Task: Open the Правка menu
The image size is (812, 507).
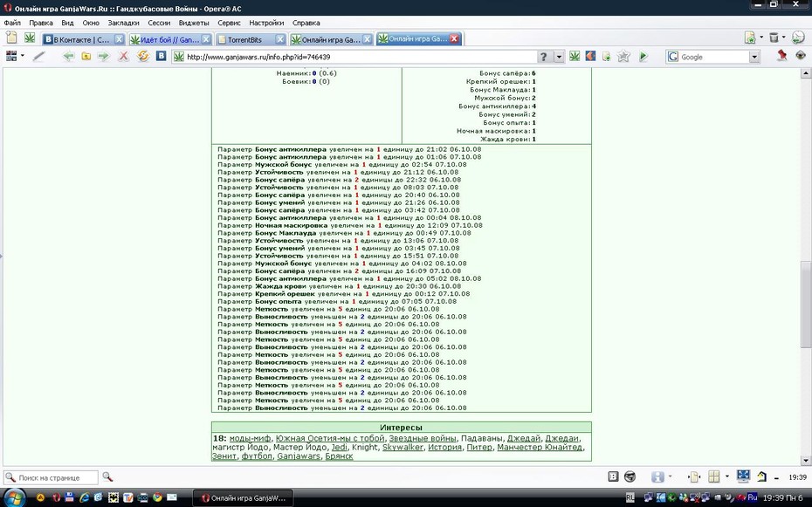Action: click(41, 23)
